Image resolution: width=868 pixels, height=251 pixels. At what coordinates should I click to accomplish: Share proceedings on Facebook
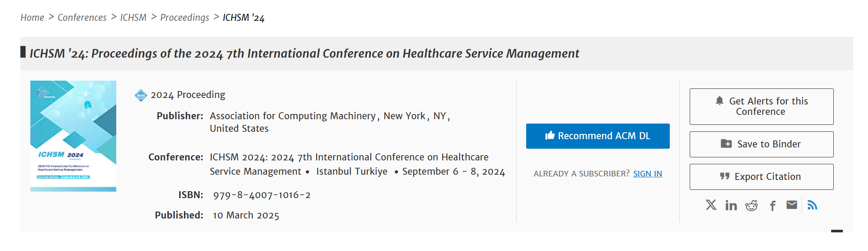pos(773,205)
